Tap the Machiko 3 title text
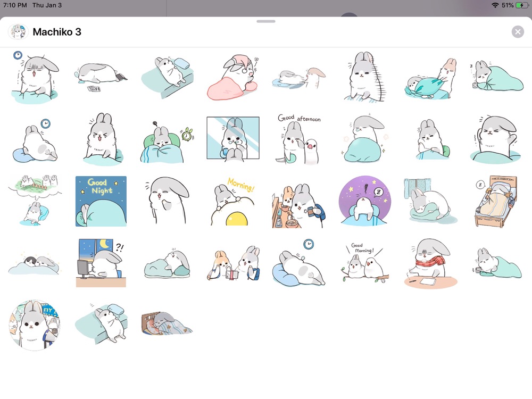Image resolution: width=532 pixels, height=399 pixels. point(57,32)
